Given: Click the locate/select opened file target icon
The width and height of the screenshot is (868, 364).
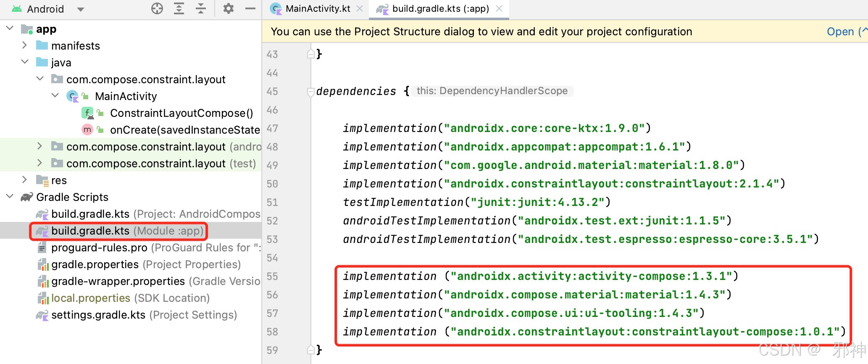Looking at the screenshot, I should tap(157, 8).
